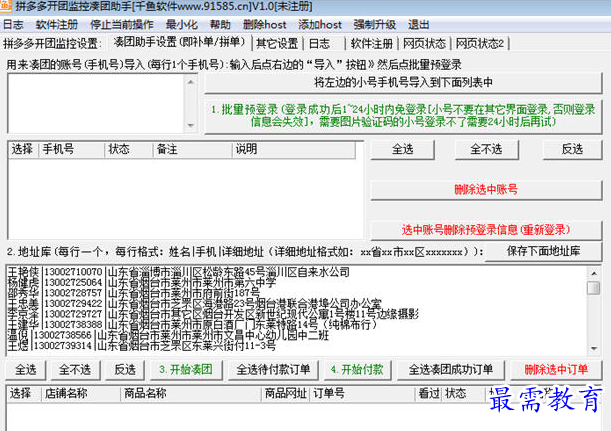Click red 删除选中账号 button

pyautogui.click(x=486, y=190)
